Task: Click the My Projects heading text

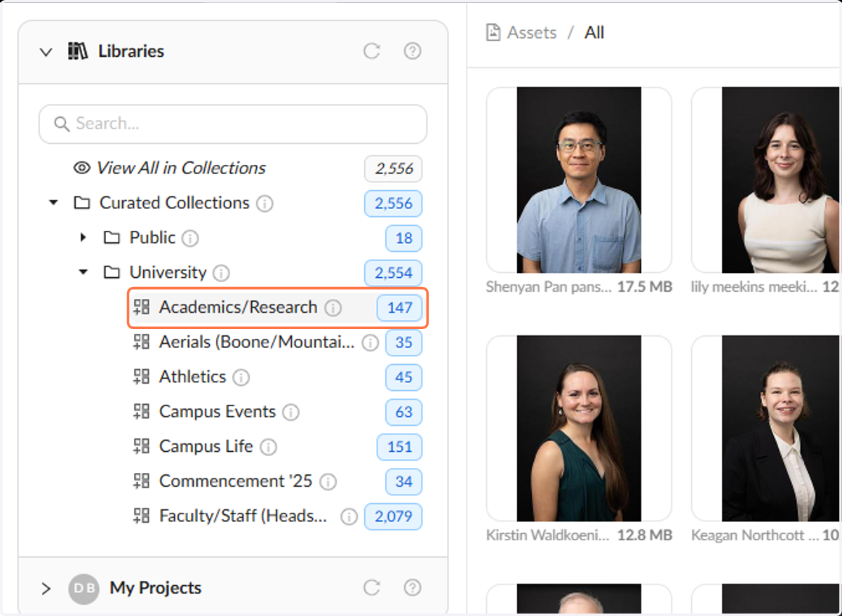Action: 156,588
